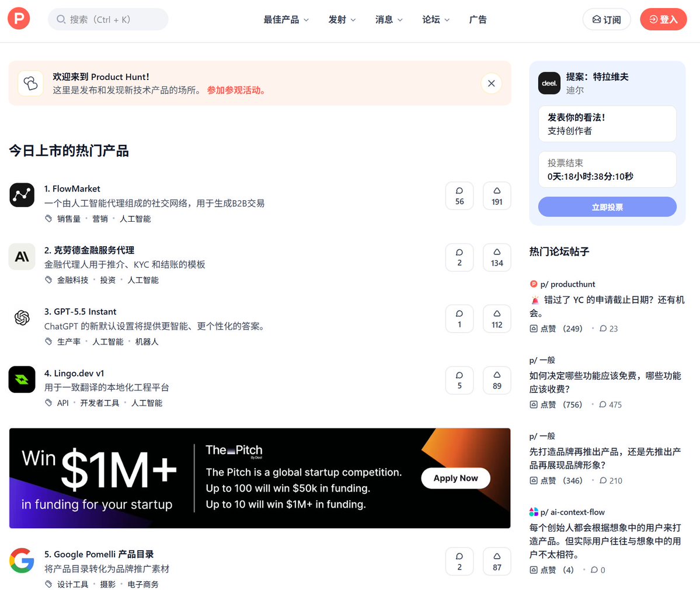Click the producthunt forum avatar icon
Screen dimensions: 700x590
click(x=534, y=284)
